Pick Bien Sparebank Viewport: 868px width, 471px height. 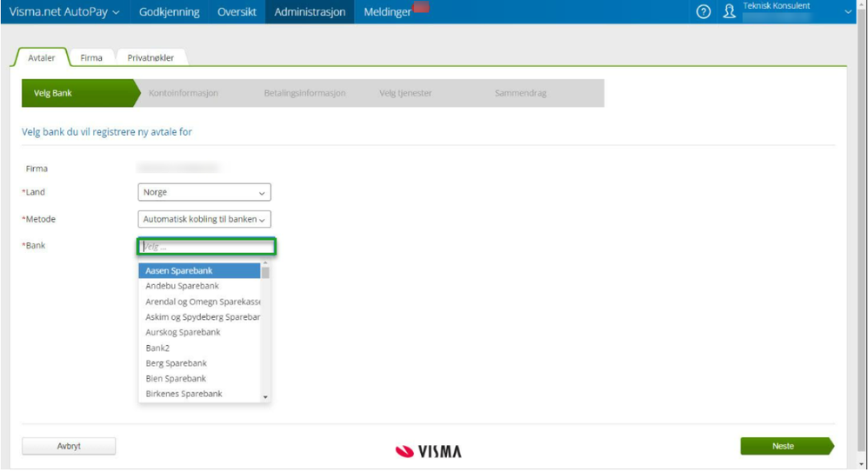click(x=199, y=379)
